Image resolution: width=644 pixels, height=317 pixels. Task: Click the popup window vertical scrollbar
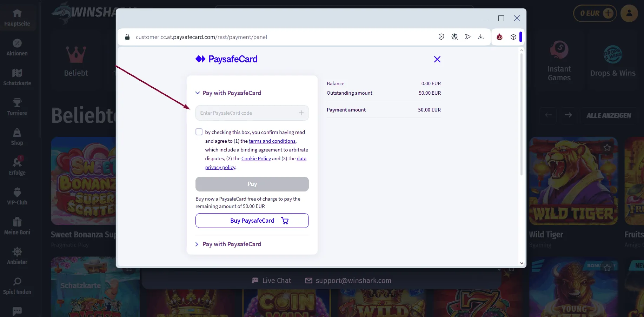click(522, 114)
